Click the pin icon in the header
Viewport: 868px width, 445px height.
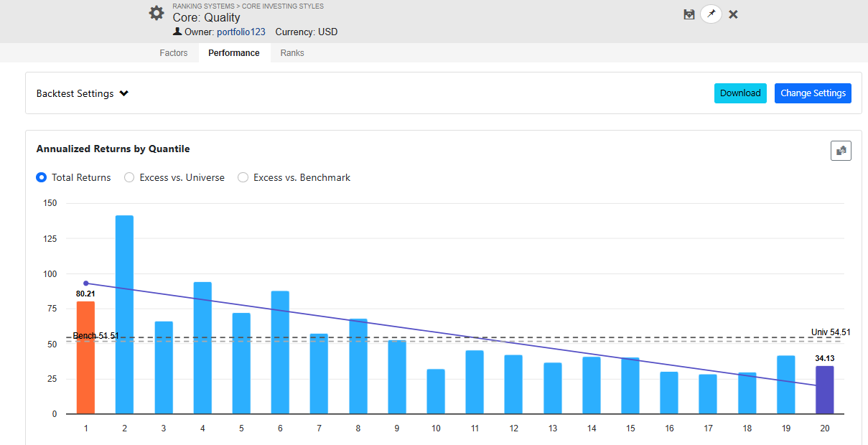coord(711,14)
